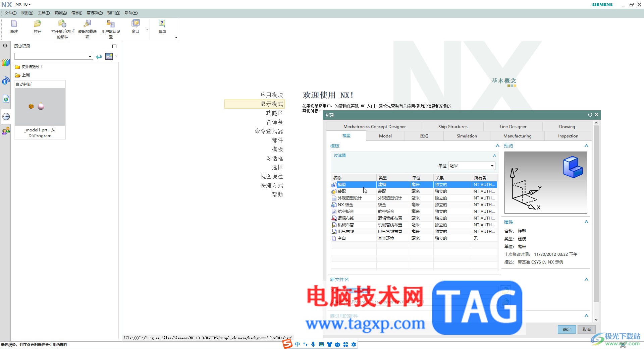Image resolution: width=644 pixels, height=349 pixels.
Task: Maximize the 历史记录 panel
Action: point(114,46)
